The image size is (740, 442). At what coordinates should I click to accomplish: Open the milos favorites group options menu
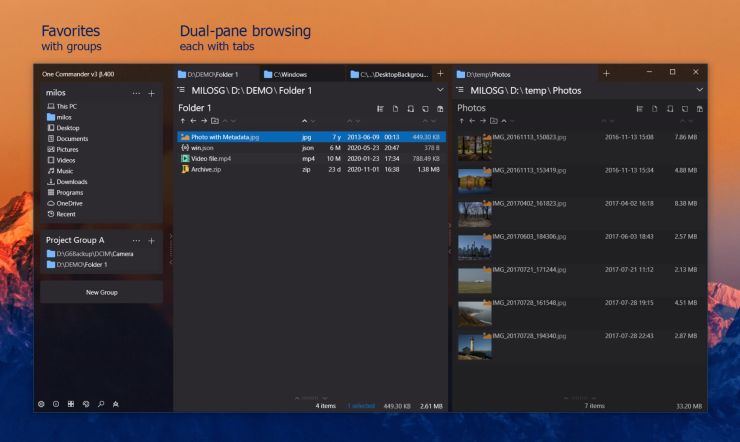(136, 93)
